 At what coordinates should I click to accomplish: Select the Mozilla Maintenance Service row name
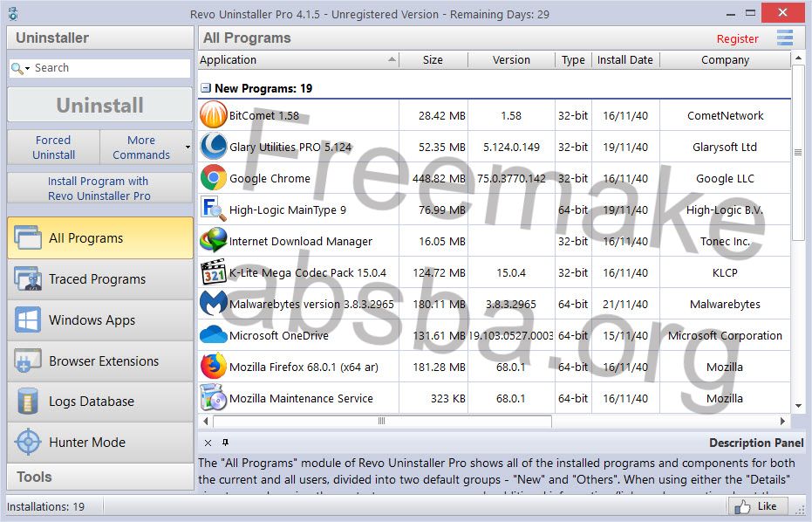301,398
